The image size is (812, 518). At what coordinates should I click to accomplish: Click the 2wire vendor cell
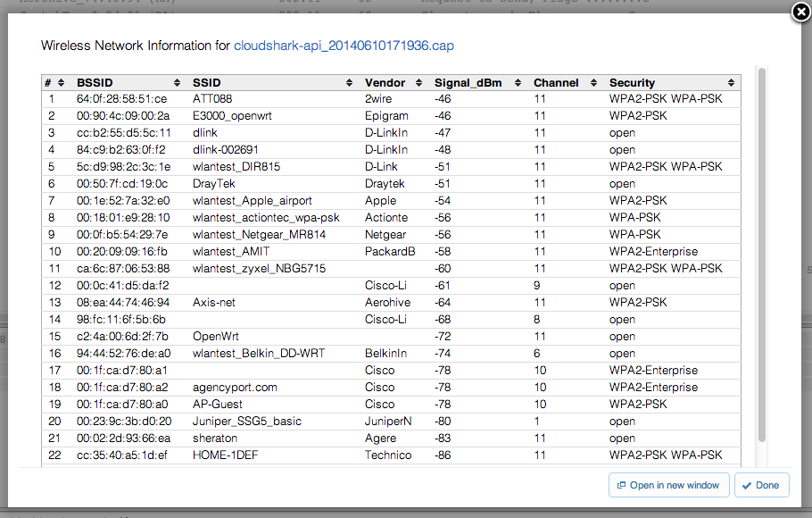click(378, 98)
